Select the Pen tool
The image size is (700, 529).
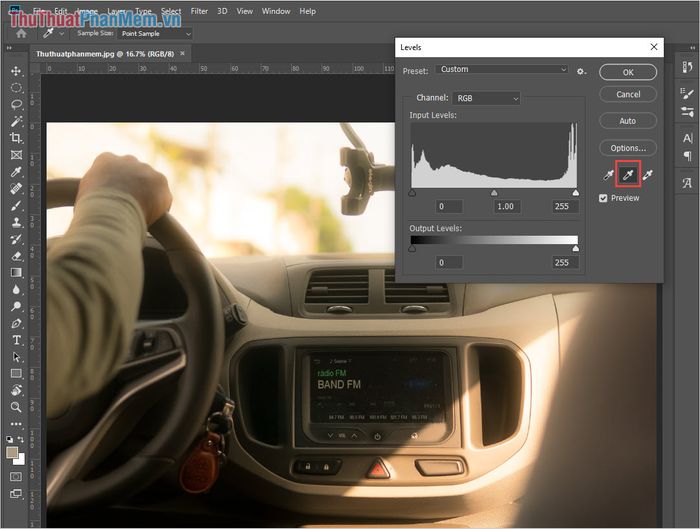coord(16,323)
